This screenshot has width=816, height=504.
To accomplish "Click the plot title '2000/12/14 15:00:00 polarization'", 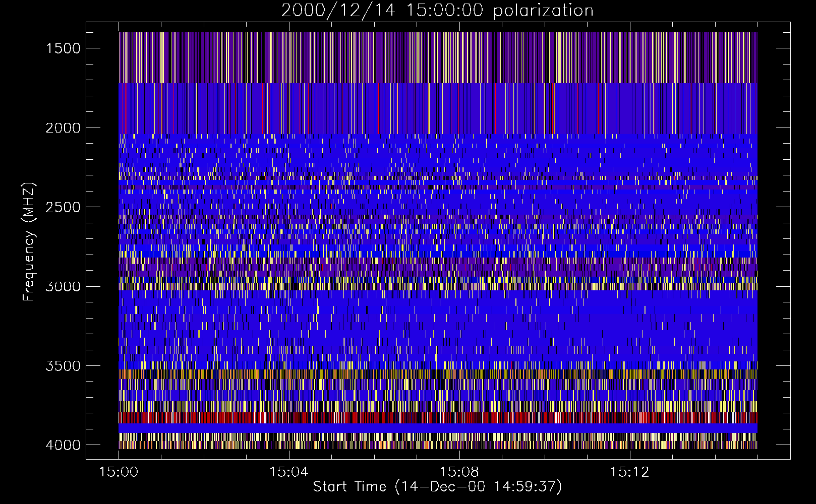I will pos(437,11).
